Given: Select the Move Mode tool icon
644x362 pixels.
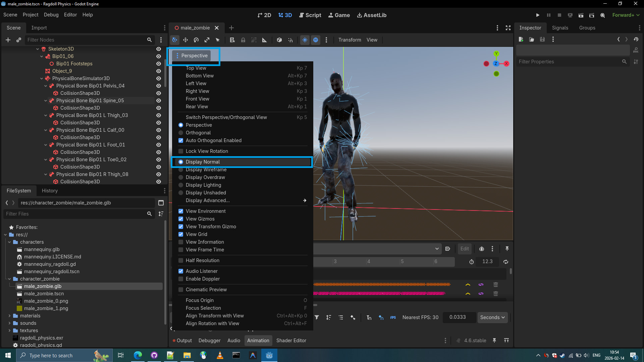Looking at the screenshot, I should tap(185, 40).
